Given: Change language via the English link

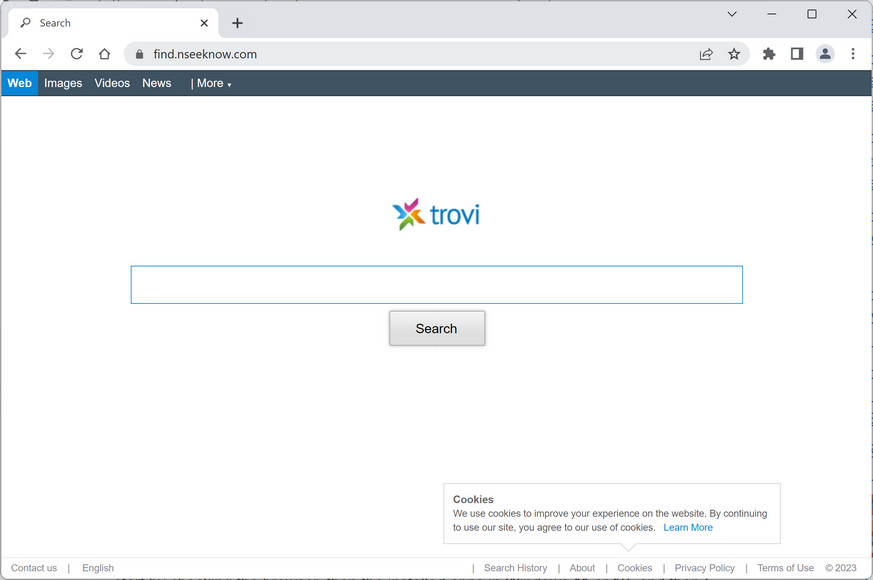Looking at the screenshot, I should (97, 567).
